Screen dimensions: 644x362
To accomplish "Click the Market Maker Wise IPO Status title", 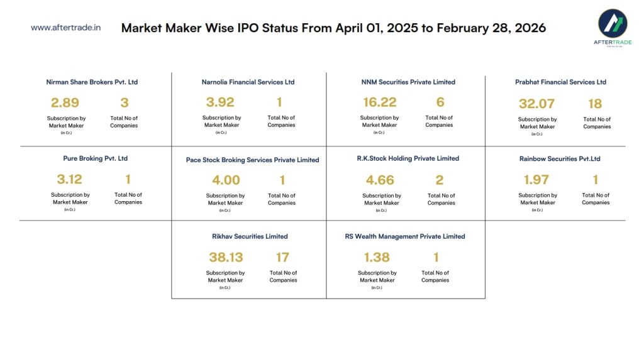I will (x=333, y=28).
